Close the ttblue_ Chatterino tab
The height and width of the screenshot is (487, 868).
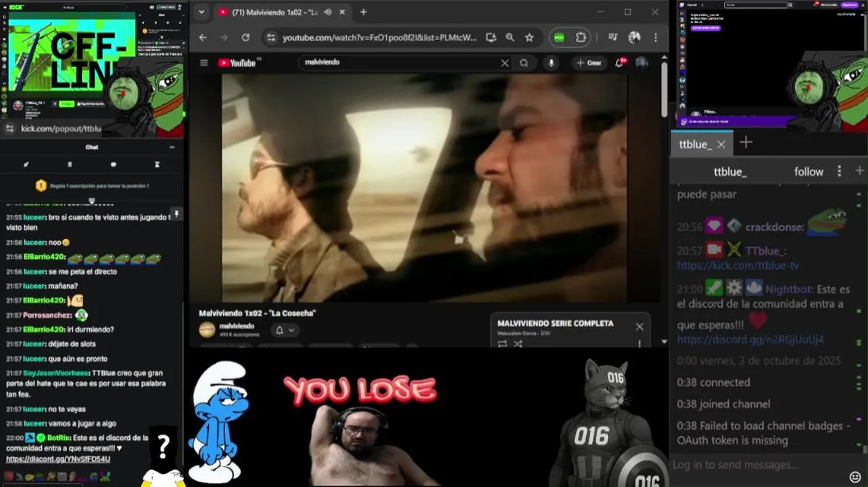pos(721,144)
